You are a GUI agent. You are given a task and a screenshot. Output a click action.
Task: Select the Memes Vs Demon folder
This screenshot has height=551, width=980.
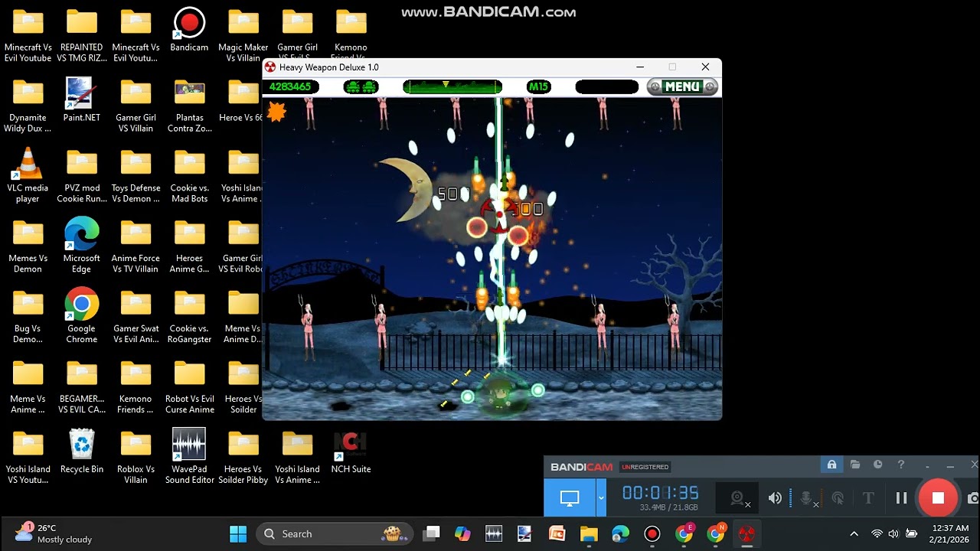point(28,246)
